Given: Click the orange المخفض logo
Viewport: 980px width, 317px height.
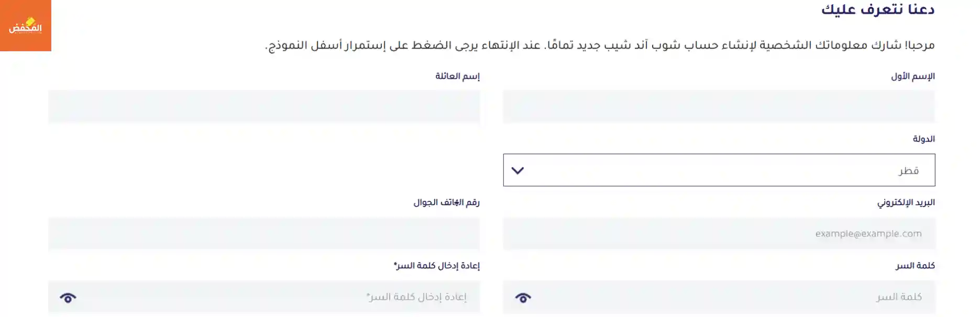Looking at the screenshot, I should coord(25,26).
